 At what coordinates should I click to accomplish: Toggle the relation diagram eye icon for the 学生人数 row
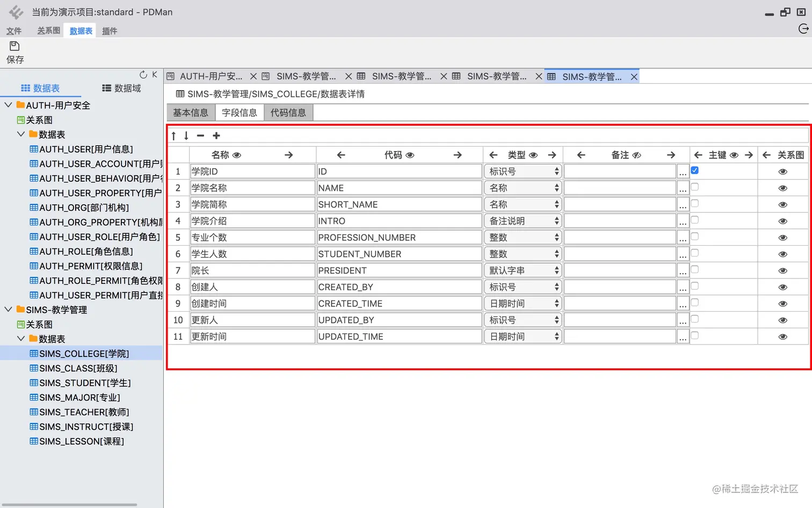[x=783, y=254]
